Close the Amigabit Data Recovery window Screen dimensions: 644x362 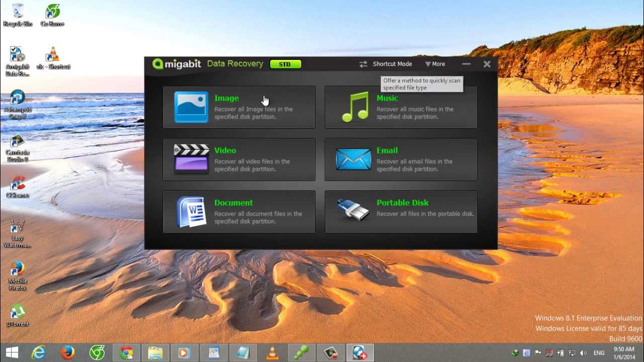[487, 64]
